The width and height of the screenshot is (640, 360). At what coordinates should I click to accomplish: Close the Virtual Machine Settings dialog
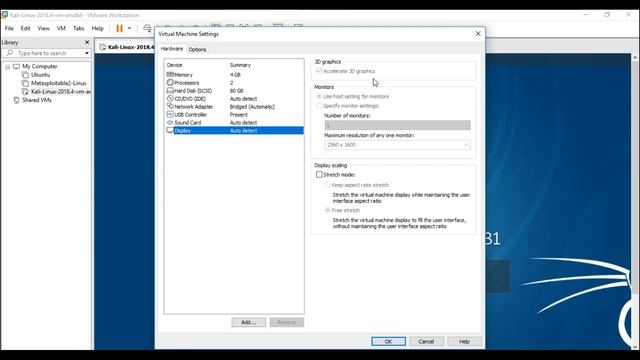point(478,33)
